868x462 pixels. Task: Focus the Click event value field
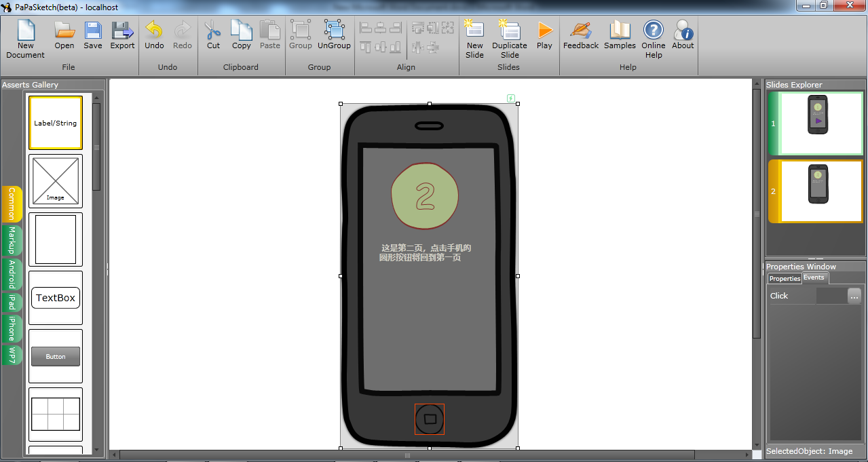[x=831, y=296]
